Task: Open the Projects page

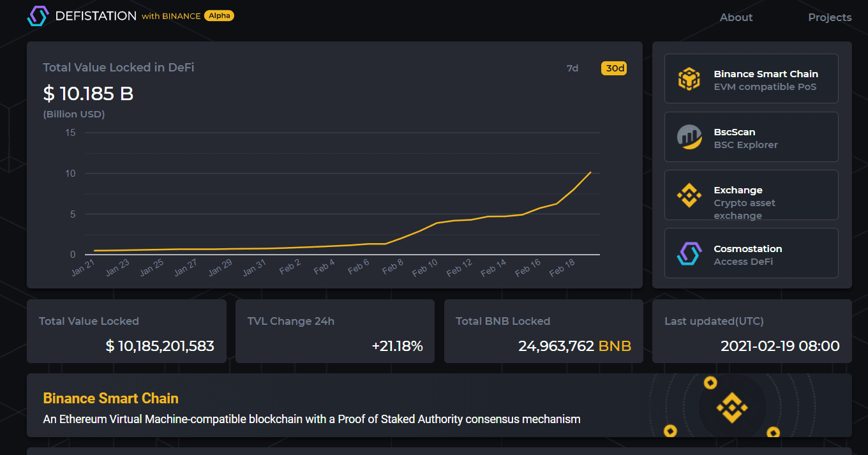Action: click(x=830, y=17)
